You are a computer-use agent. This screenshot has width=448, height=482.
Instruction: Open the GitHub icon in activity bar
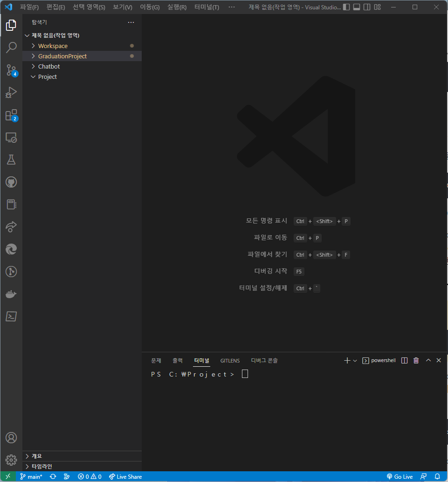click(11, 182)
